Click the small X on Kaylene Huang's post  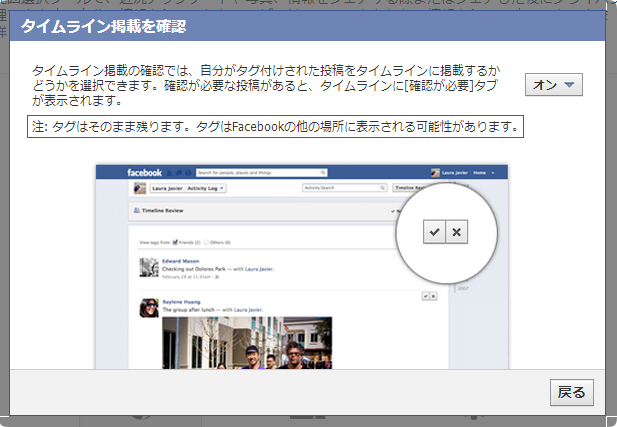[x=433, y=297]
